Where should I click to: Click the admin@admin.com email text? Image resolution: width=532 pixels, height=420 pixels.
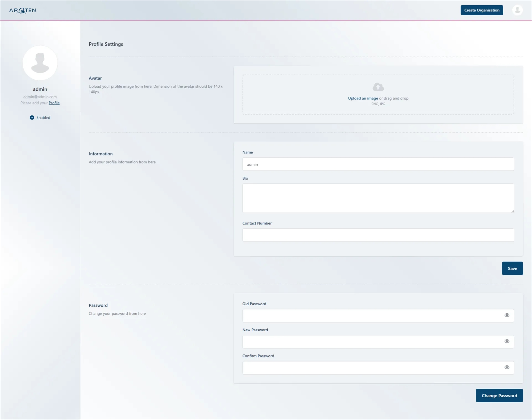(x=40, y=97)
